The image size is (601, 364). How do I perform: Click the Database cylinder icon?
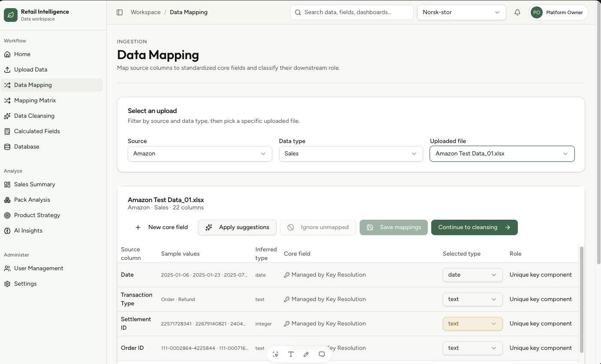point(7,147)
